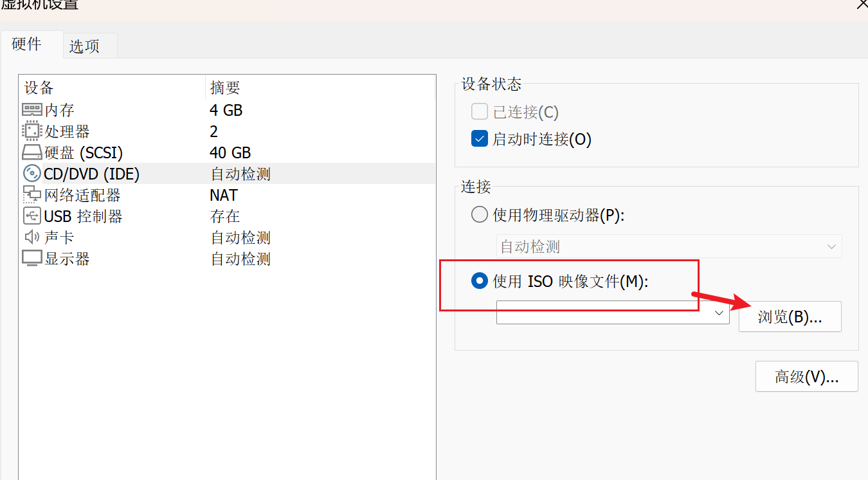The width and height of the screenshot is (868, 480).
Task: Click inside the ISO file path field
Action: (604, 313)
